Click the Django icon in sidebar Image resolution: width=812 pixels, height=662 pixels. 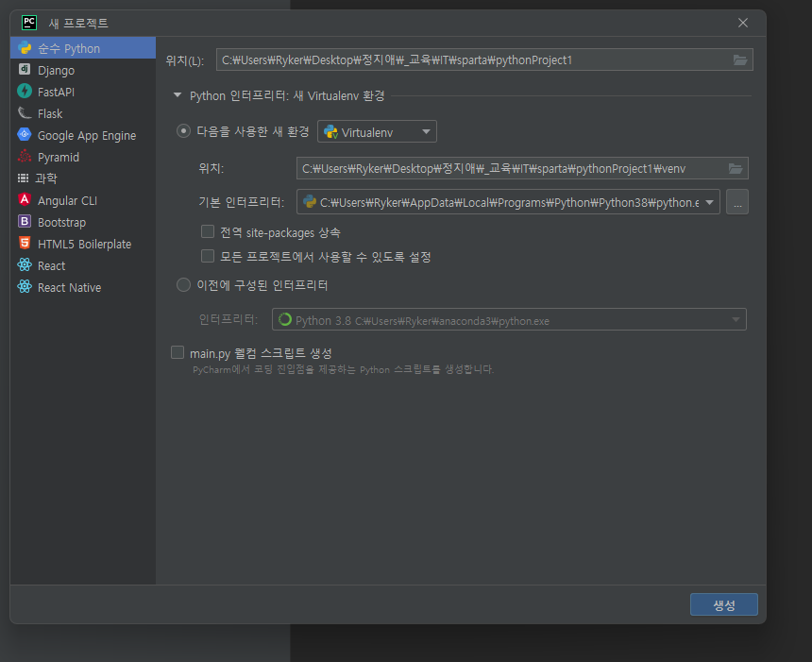(25, 70)
